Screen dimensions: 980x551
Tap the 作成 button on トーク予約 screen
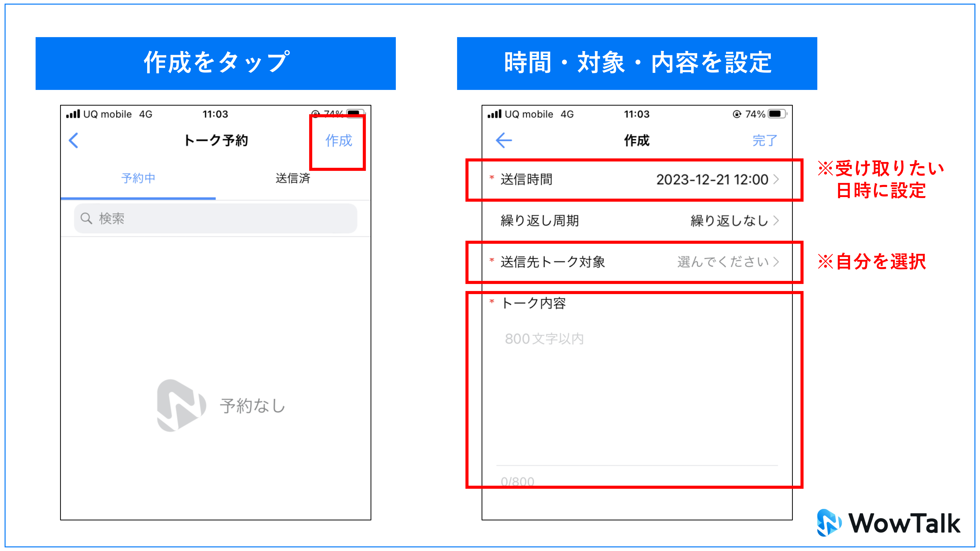(339, 141)
